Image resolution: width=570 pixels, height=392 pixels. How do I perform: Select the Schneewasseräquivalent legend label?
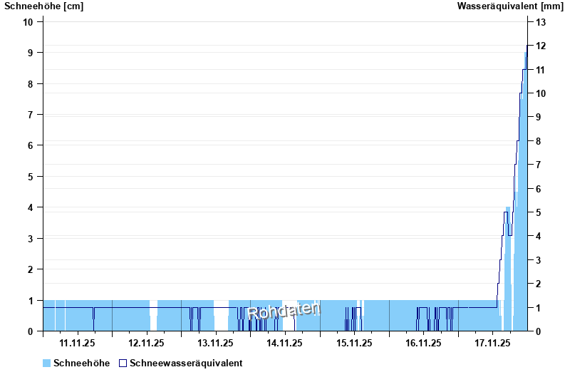pos(187,363)
